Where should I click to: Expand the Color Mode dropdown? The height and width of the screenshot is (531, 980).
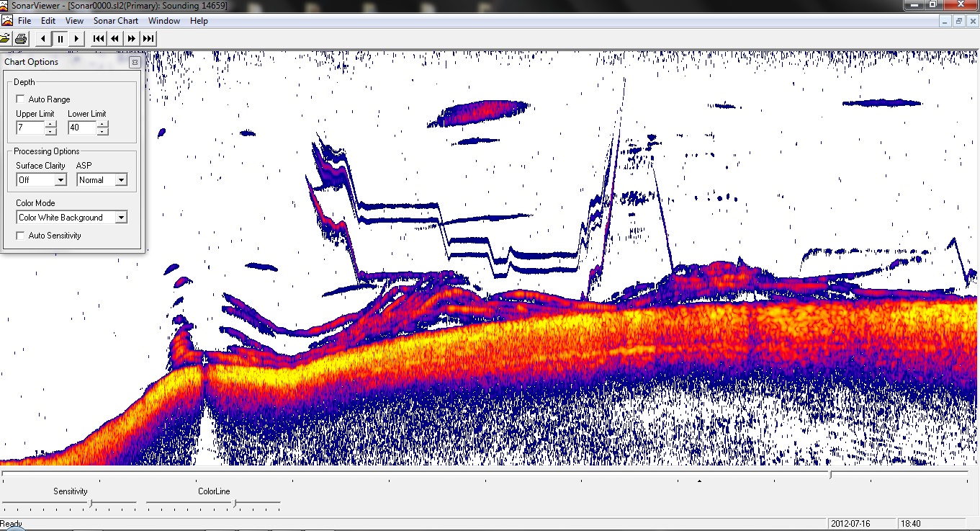click(x=120, y=218)
